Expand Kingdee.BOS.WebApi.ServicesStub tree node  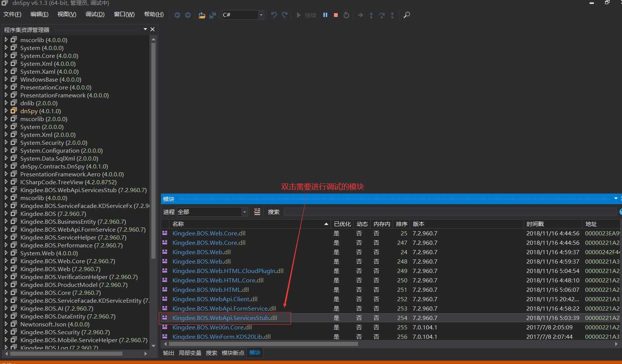(x=6, y=190)
